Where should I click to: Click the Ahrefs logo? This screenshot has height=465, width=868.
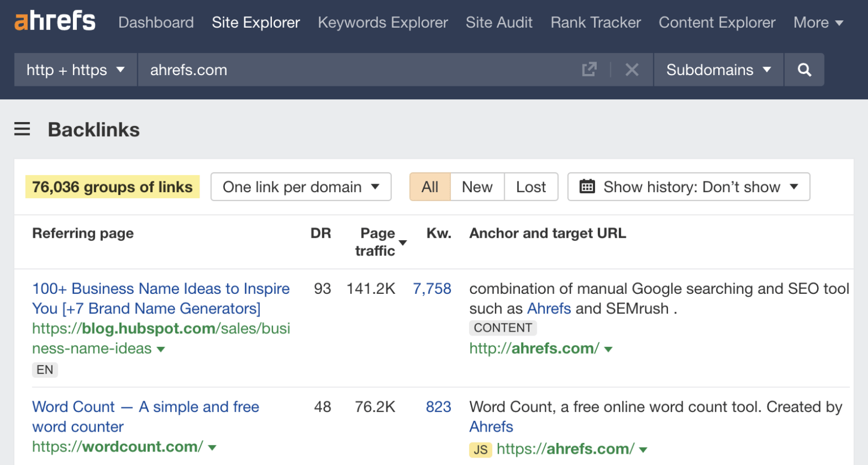[54, 20]
